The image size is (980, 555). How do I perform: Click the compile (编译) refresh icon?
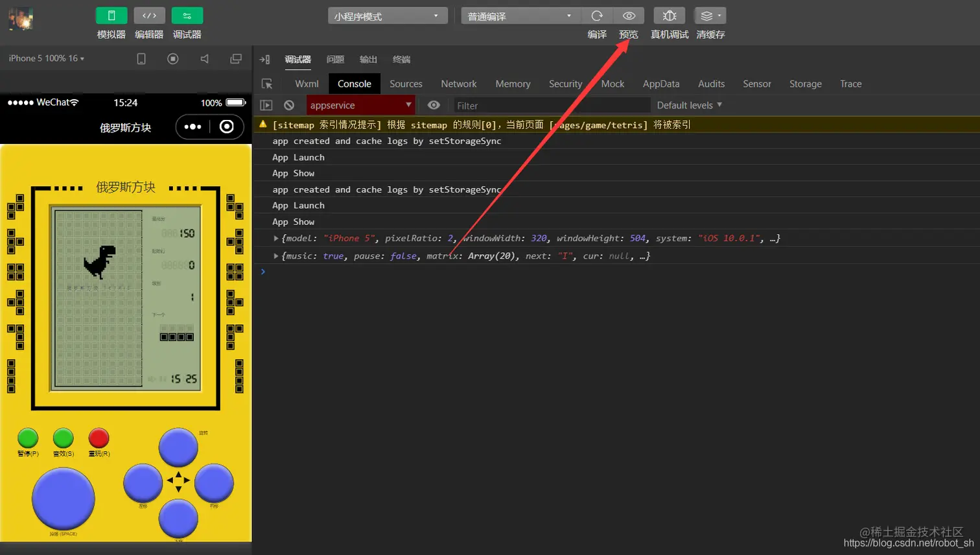pos(597,16)
